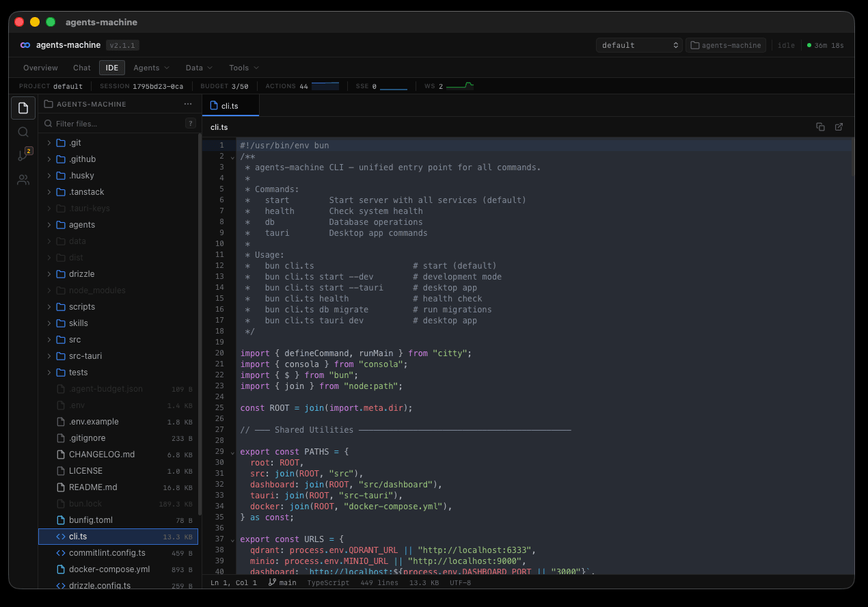
Task: Collapse the PATHS block at line 29
Action: click(x=232, y=453)
